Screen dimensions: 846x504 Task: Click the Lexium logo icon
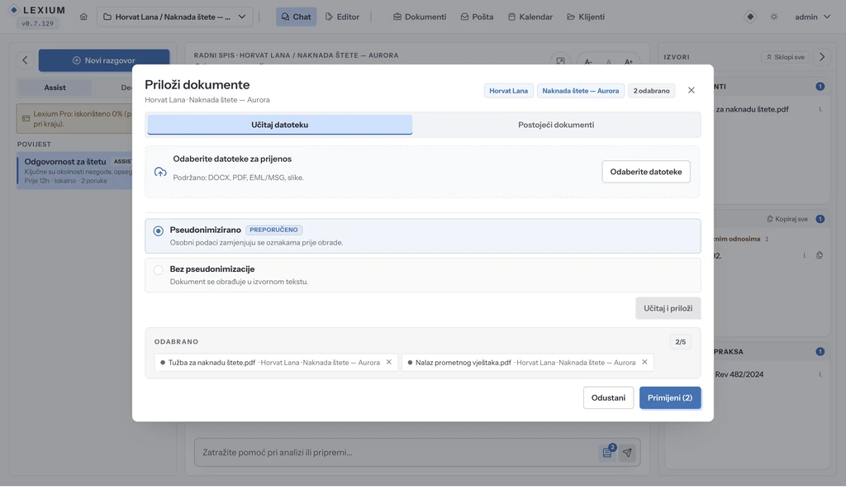pos(14,10)
